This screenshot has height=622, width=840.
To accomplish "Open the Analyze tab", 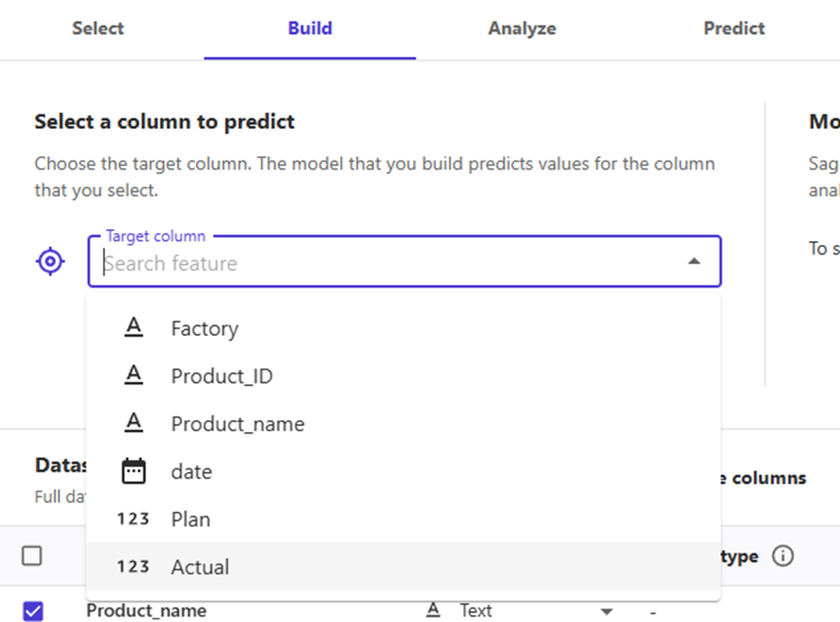I will point(522,28).
